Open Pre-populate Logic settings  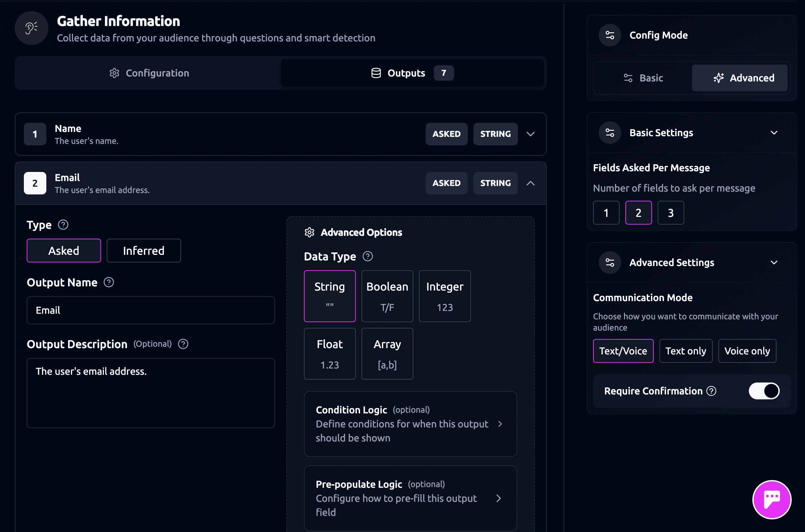[x=410, y=498]
